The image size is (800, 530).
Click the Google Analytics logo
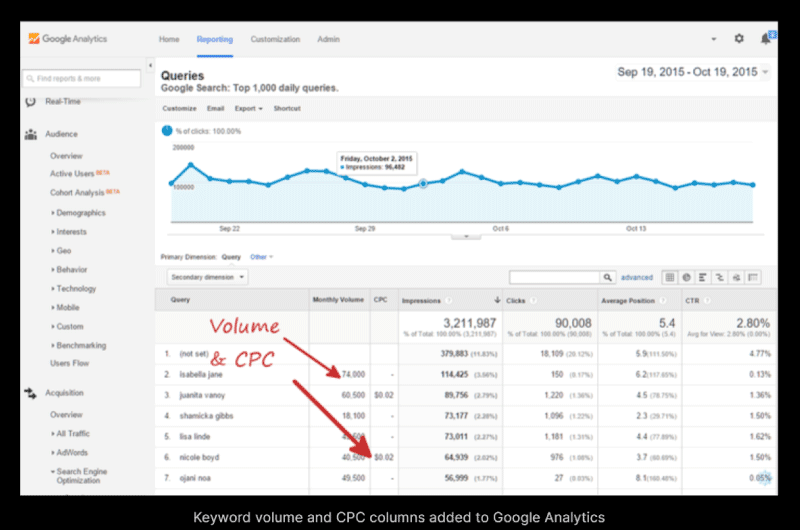coord(67,39)
